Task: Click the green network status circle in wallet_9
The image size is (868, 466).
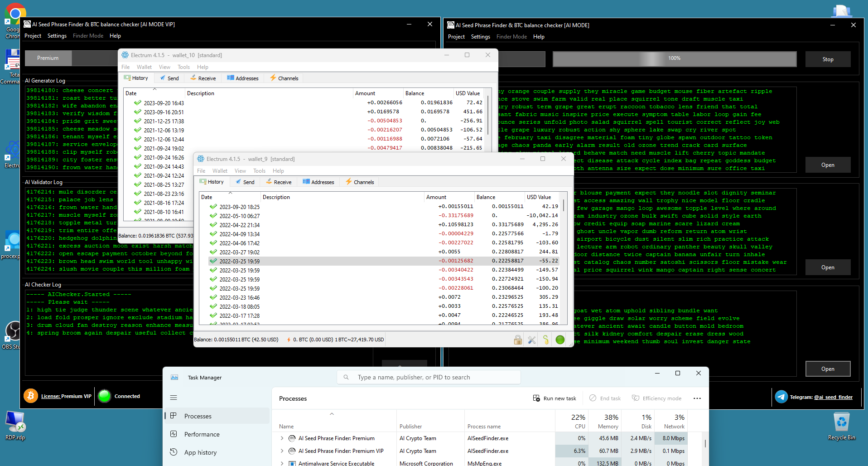Action: click(560, 340)
